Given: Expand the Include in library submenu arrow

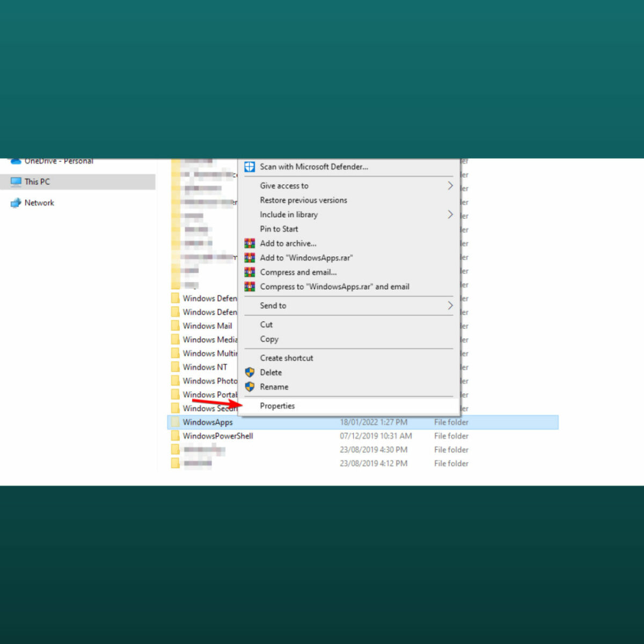Looking at the screenshot, I should (450, 215).
